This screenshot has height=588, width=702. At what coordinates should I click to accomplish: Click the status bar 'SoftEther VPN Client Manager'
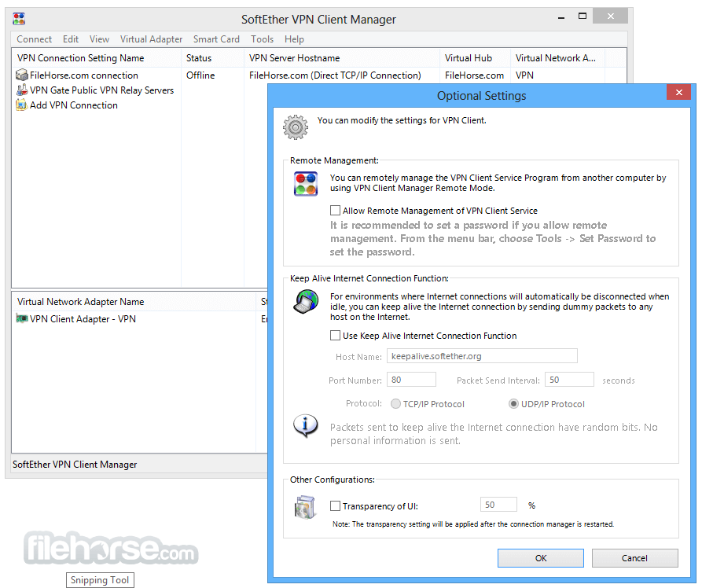(75, 465)
